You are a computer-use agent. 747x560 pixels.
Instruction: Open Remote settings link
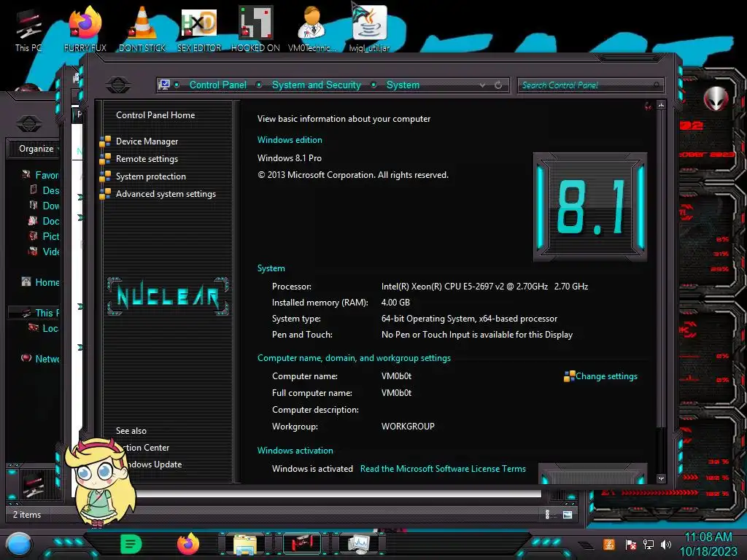[147, 159]
